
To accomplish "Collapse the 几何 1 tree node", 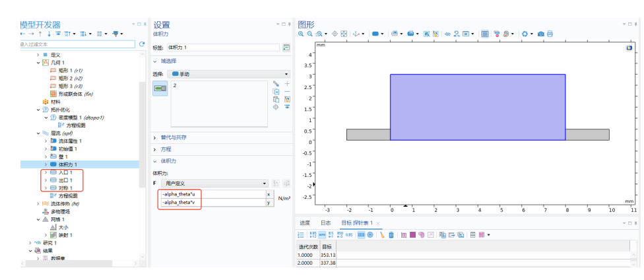I will [38, 63].
